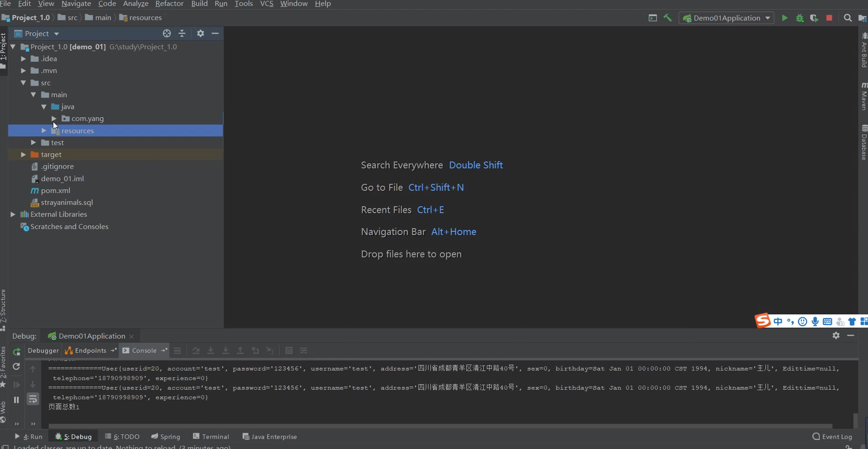Open the Demo01Application run configuration dropdown
Viewport: 868px width, 449px height.
pos(727,18)
